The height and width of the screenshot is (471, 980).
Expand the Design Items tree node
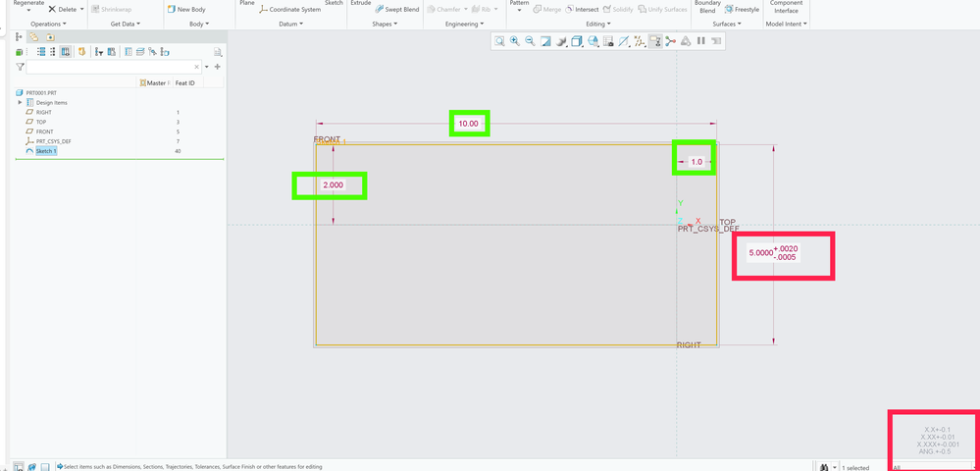pyautogui.click(x=21, y=102)
